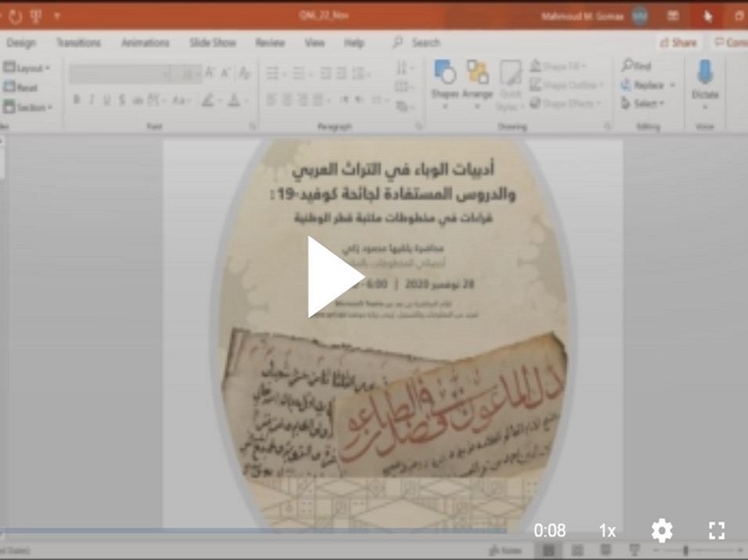Screen dimensions: 748x560
Task: Enter fullscreen video mode
Action: 716,531
